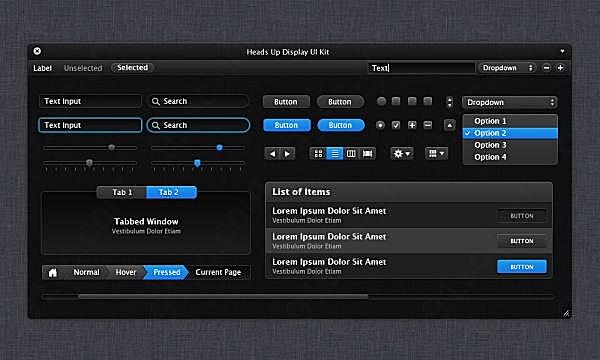Viewport: 600px width, 360px height.
Task: Click the blue BUTTON in third list row
Action: pos(522,267)
